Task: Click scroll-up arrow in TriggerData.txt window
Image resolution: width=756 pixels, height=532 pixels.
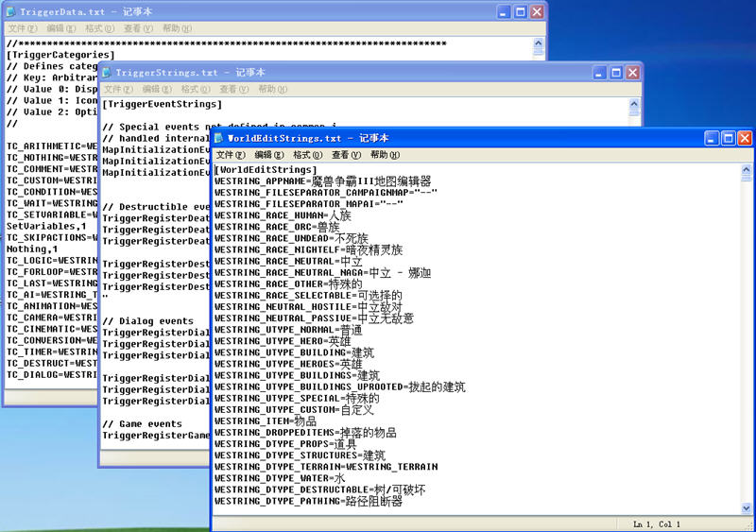Action: pos(538,43)
